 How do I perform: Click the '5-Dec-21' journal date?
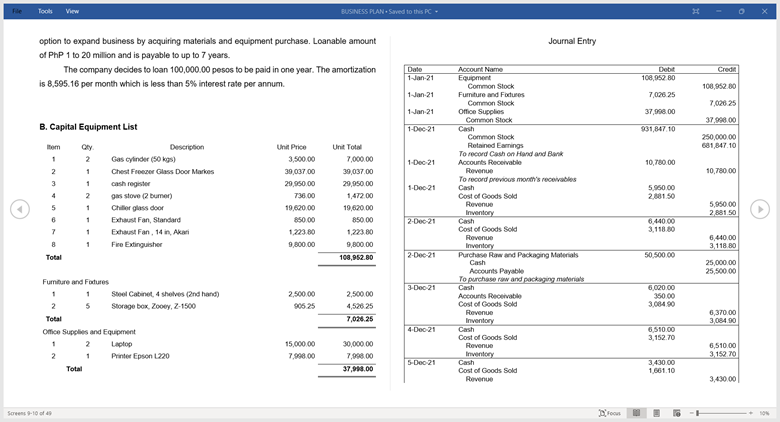(421, 362)
